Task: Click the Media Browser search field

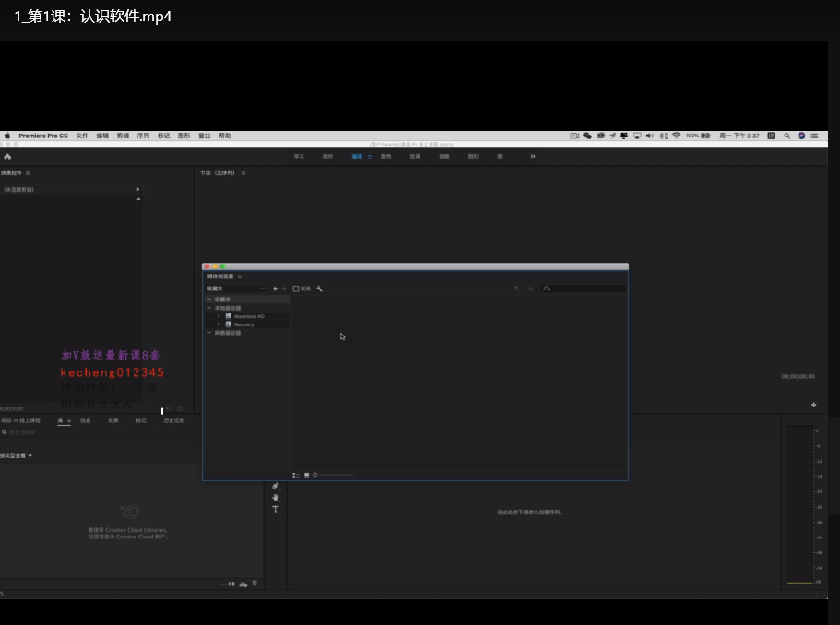Action: coord(583,289)
